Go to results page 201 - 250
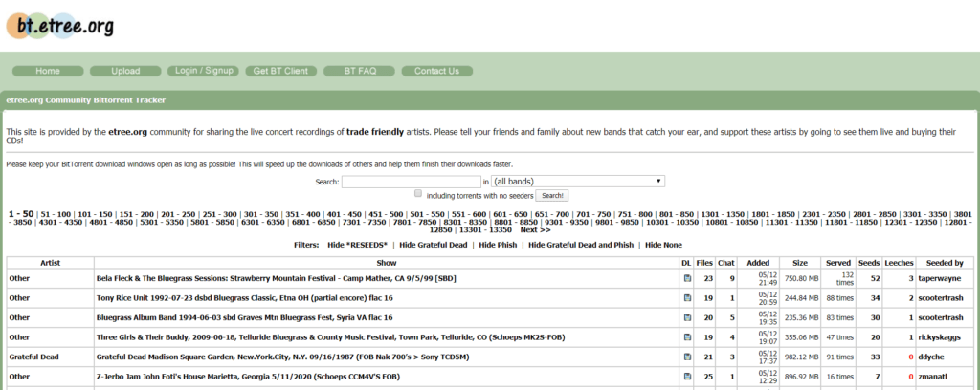Image resolution: width=980 pixels, height=390 pixels. pyautogui.click(x=176, y=214)
